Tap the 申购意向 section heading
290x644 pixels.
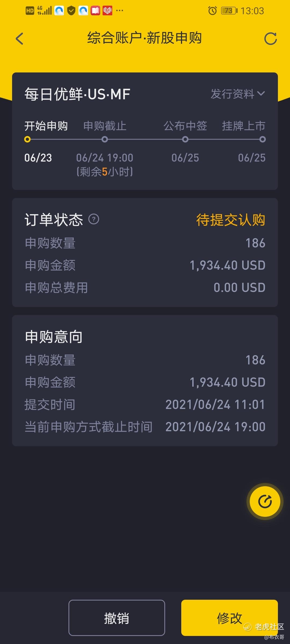pyautogui.click(x=53, y=337)
